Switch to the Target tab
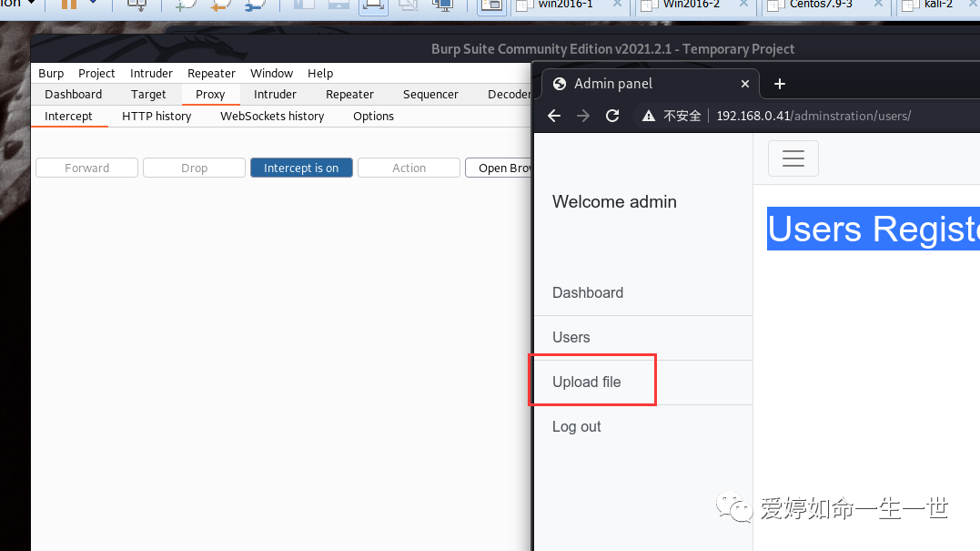 (x=148, y=94)
